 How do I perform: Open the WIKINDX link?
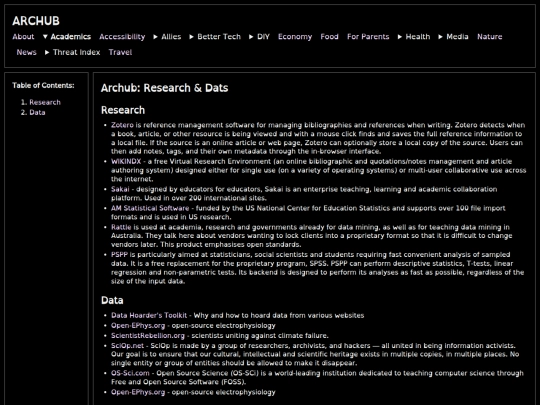click(x=126, y=162)
